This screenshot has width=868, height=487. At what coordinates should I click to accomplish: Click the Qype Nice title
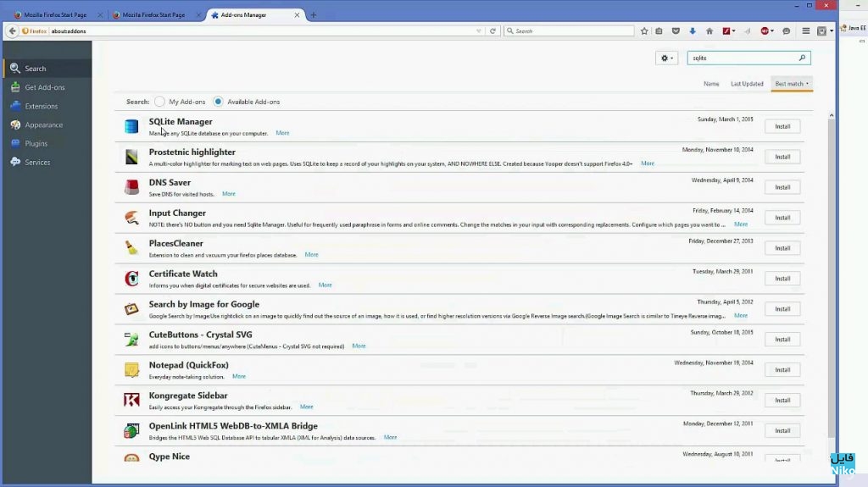169,457
